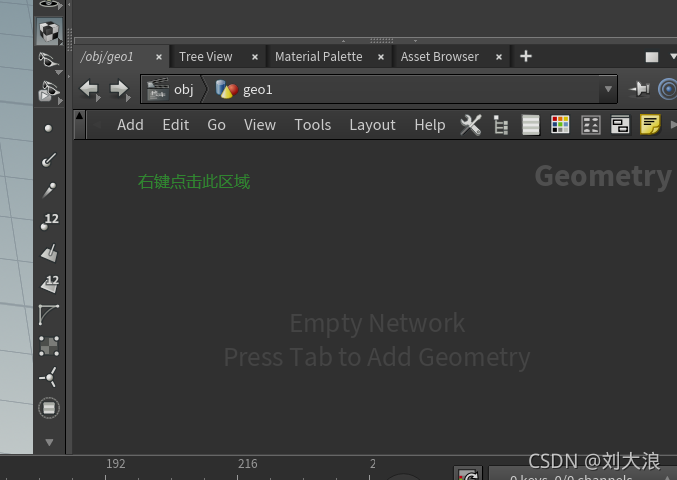Click the camera and eye visibility icon
Image resolution: width=677 pixels, height=480 pixels.
pos(49,92)
